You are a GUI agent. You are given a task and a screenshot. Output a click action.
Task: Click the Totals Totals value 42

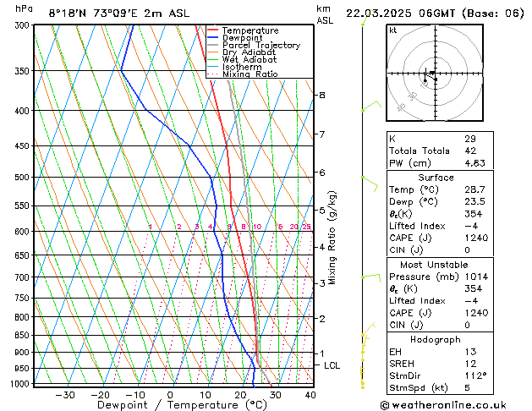point(470,151)
